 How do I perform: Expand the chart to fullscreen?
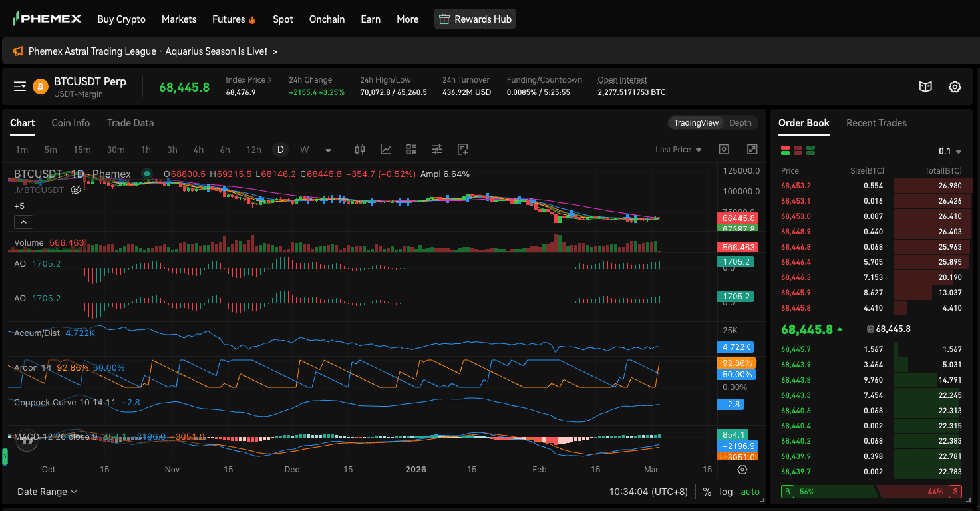[752, 150]
